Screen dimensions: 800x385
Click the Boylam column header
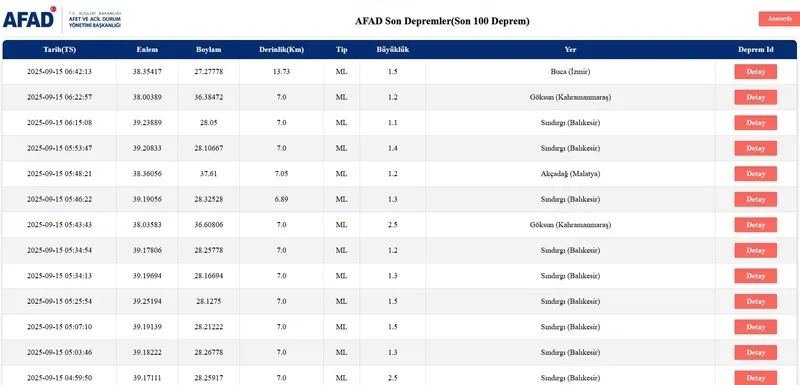[209, 49]
